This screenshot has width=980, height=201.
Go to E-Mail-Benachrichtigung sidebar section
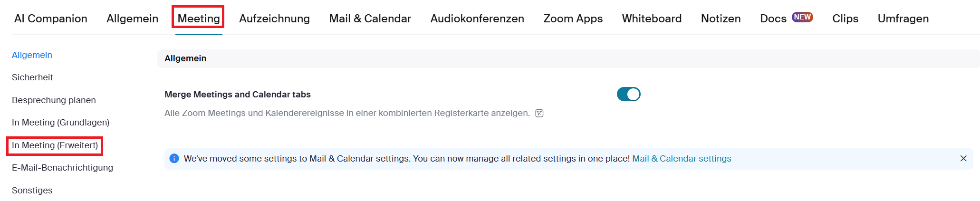[62, 168]
